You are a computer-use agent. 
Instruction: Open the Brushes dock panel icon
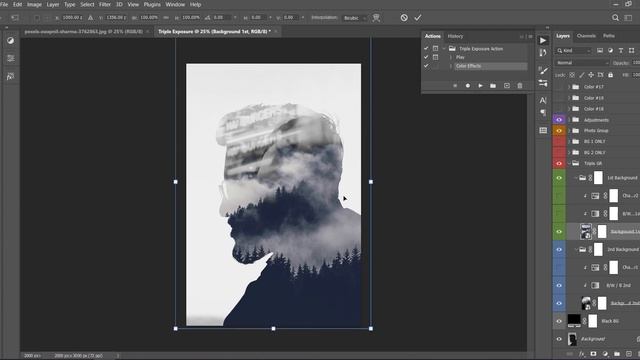(543, 71)
